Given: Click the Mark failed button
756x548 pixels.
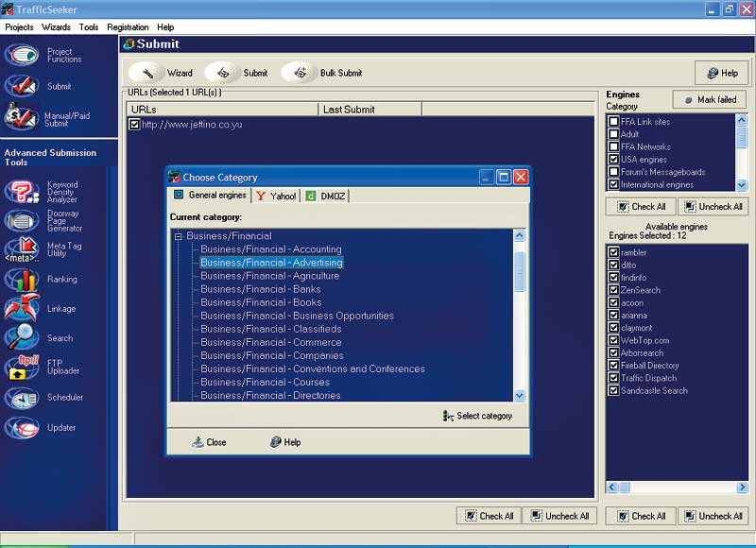Looking at the screenshot, I should click(710, 100).
